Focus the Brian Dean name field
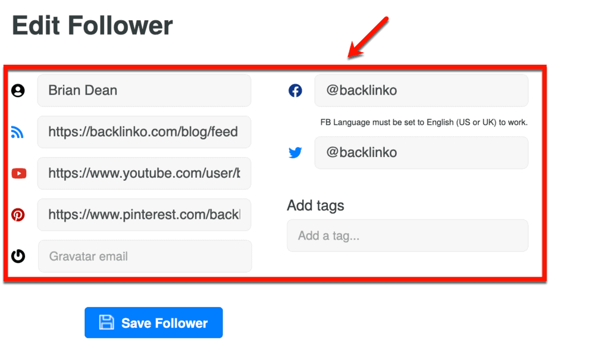This screenshot has height=364, width=595. pos(144,90)
